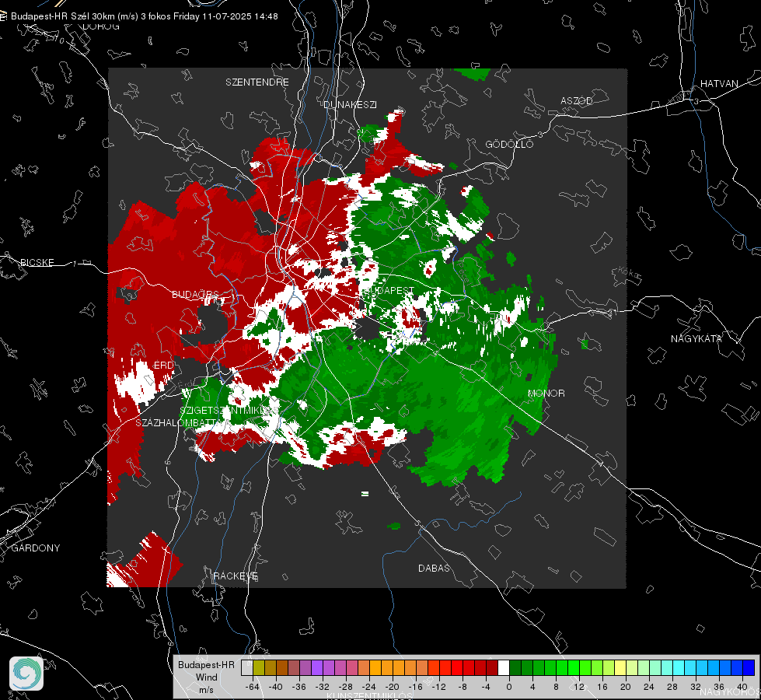
Task: Click the swirl logo icon
Action: [x=26, y=674]
